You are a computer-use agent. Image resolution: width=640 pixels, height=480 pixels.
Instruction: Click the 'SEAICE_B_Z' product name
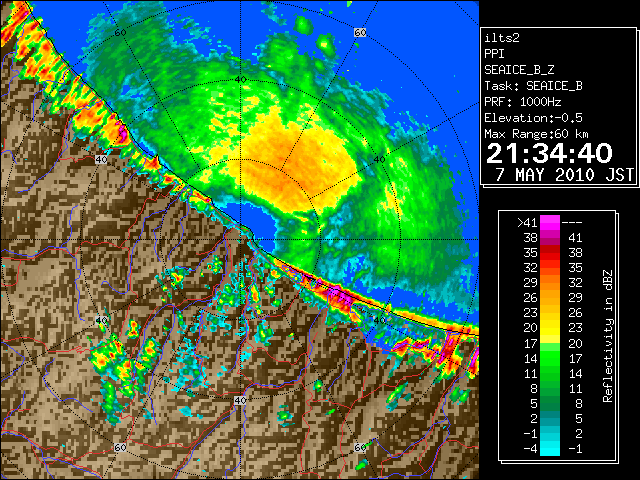pyautogui.click(x=519, y=70)
